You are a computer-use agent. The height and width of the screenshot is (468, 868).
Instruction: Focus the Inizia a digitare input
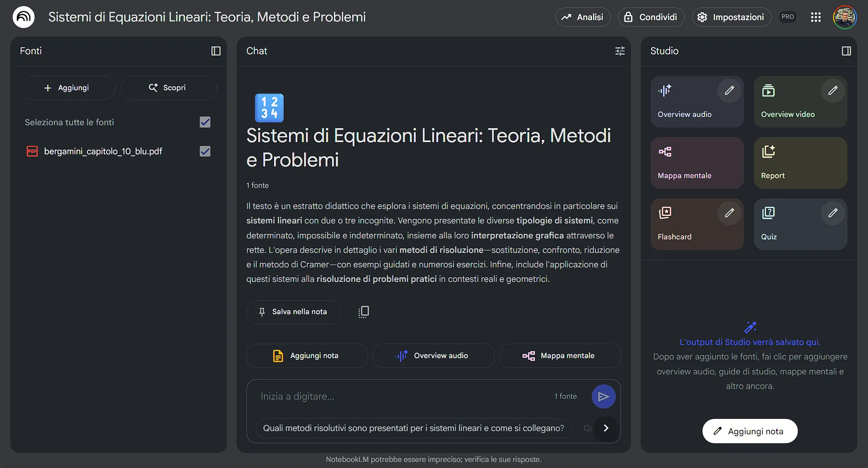[x=402, y=396]
